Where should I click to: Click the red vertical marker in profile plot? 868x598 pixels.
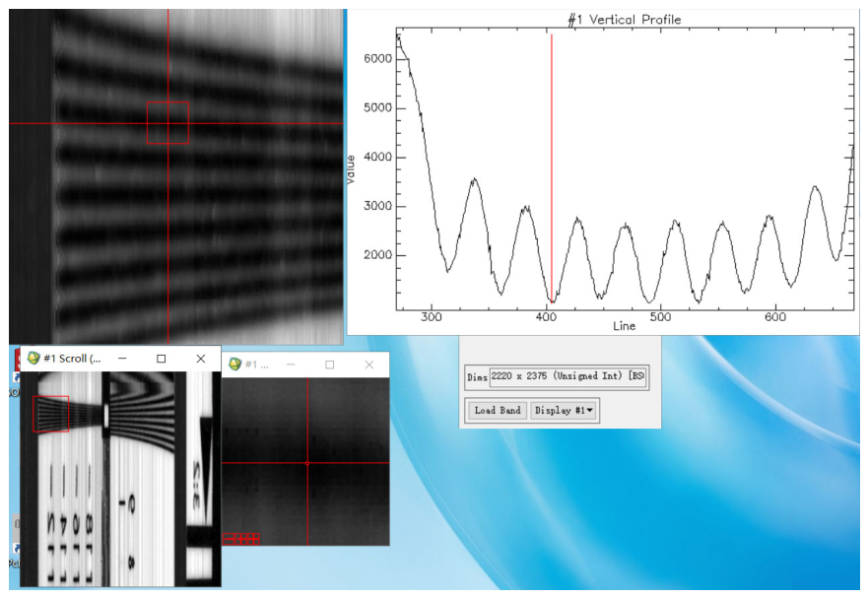click(x=552, y=167)
